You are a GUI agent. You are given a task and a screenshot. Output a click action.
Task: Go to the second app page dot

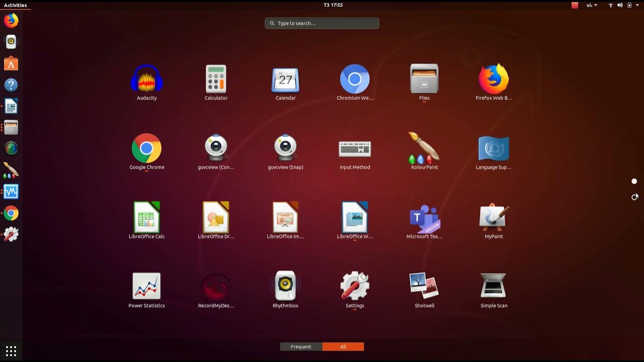(x=634, y=197)
